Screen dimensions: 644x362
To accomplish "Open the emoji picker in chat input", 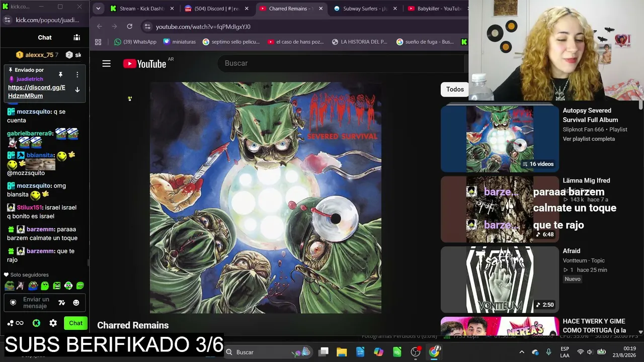I will (x=76, y=303).
